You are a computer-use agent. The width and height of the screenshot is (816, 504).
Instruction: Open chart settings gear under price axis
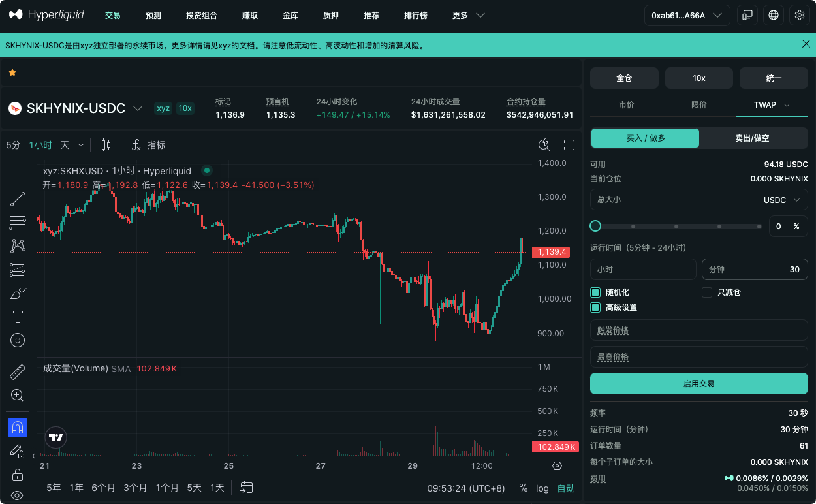[x=557, y=465]
